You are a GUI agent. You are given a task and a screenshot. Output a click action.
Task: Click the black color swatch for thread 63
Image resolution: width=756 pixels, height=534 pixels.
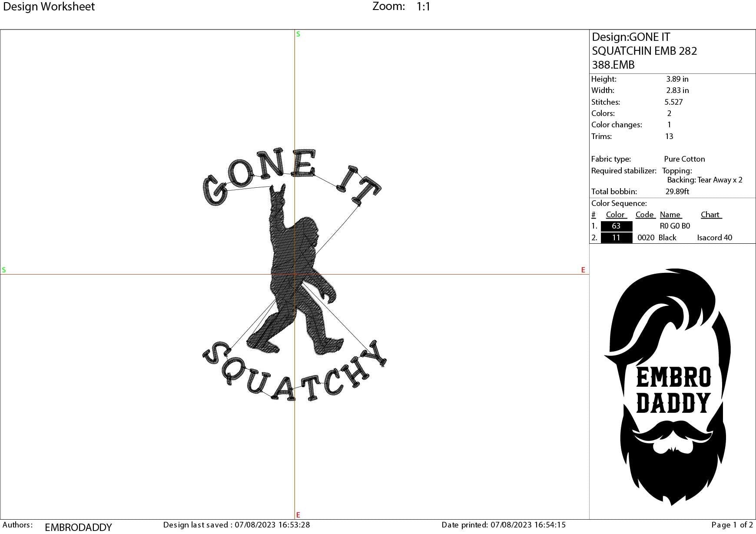pyautogui.click(x=617, y=226)
